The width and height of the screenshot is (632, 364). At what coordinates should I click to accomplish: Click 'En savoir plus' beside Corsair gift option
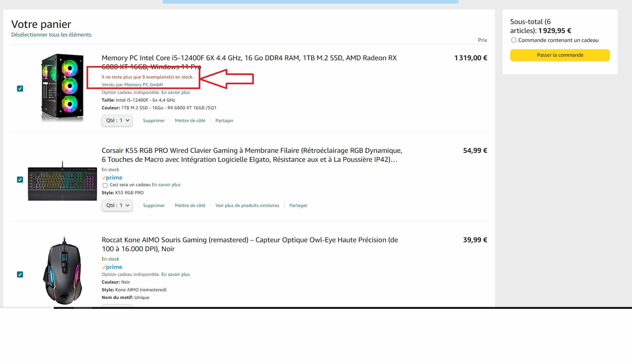coord(166,185)
